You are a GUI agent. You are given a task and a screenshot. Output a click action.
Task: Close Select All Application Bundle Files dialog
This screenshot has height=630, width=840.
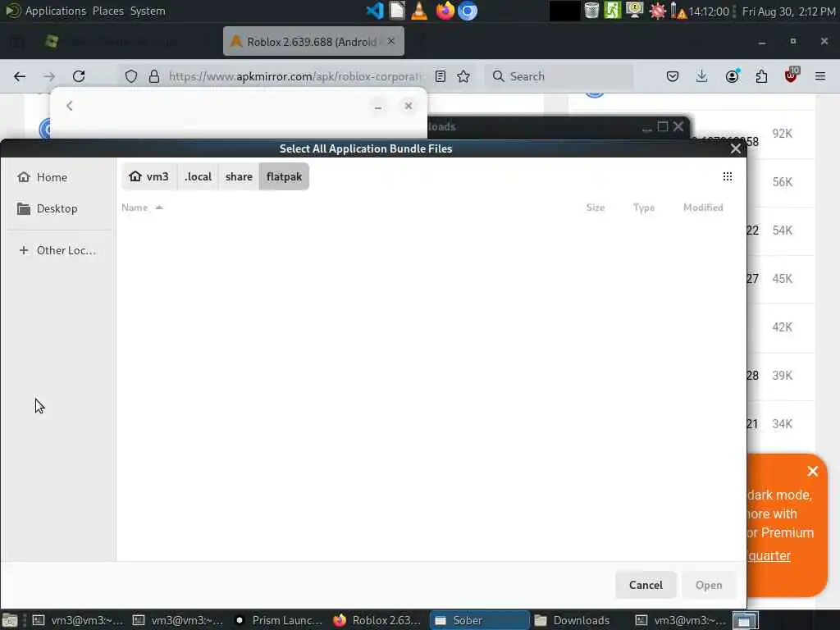tap(736, 148)
